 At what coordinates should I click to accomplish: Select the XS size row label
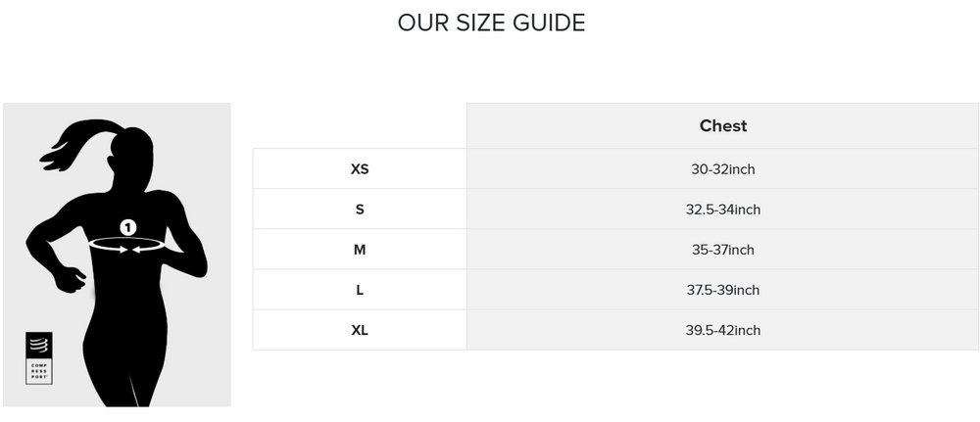click(360, 169)
